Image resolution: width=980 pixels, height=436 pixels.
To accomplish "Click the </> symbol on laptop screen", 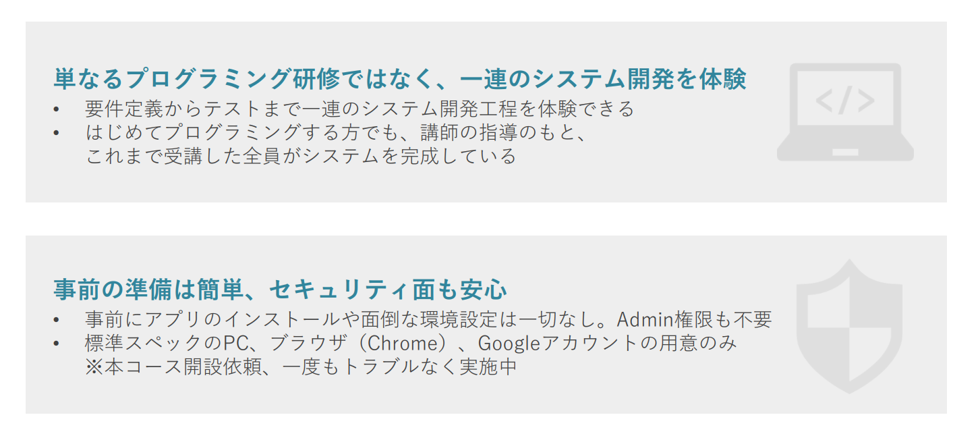I will coord(845,100).
